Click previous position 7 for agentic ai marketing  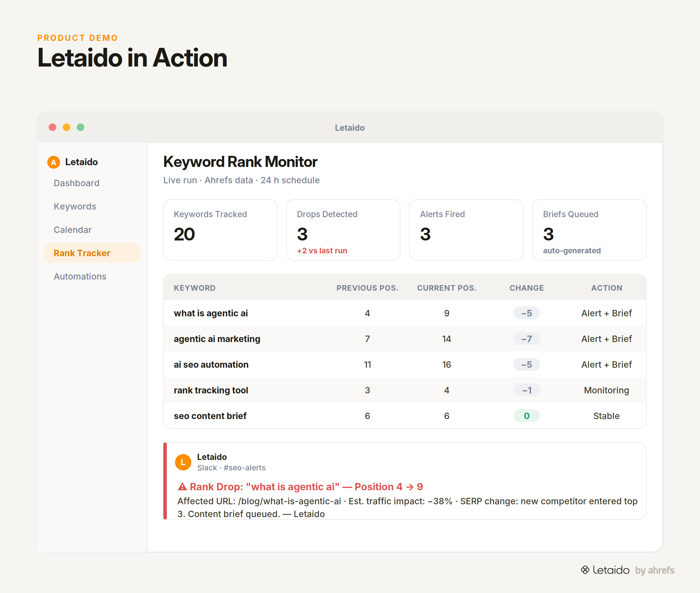(367, 339)
